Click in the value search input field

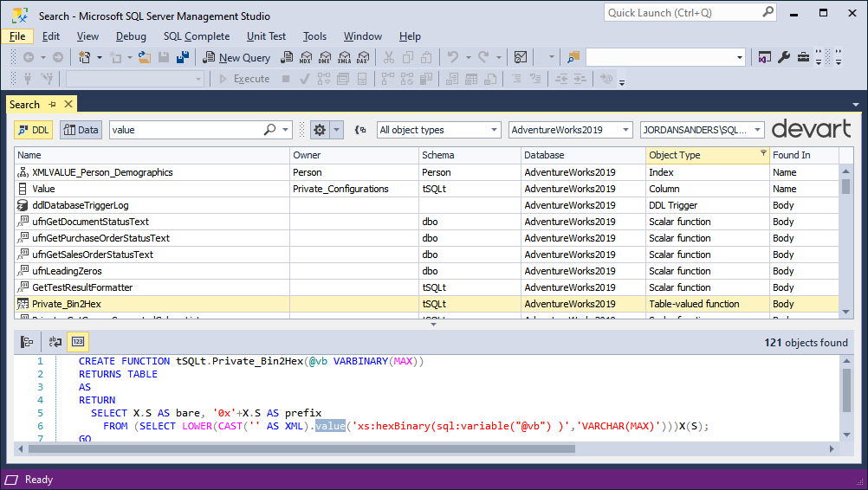click(186, 130)
